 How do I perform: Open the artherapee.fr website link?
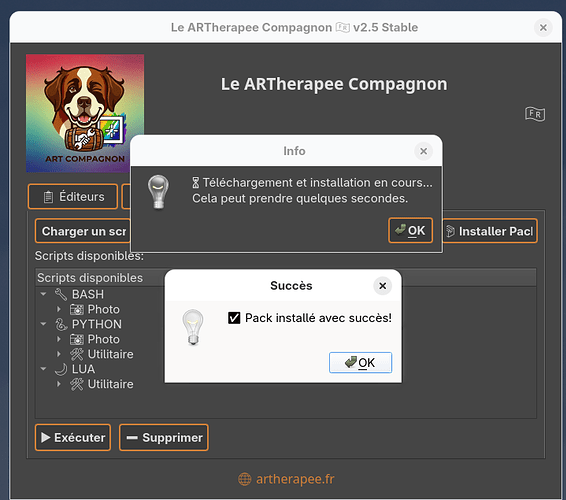(x=295, y=479)
